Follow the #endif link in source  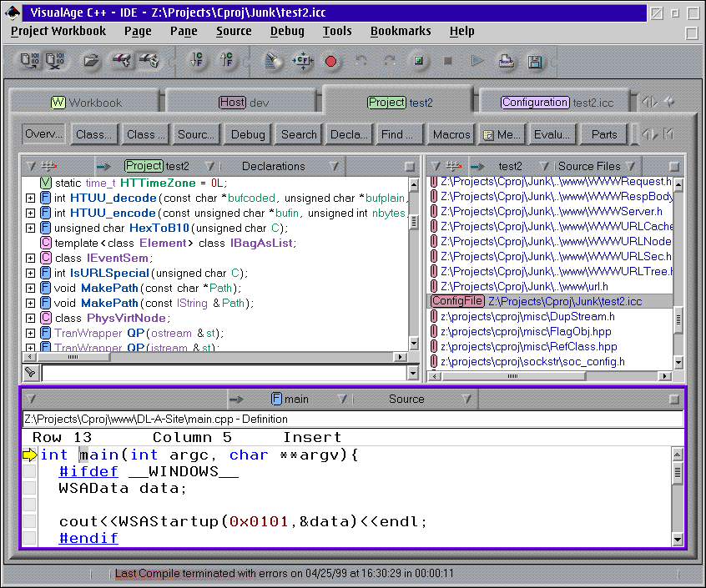pyautogui.click(x=88, y=538)
